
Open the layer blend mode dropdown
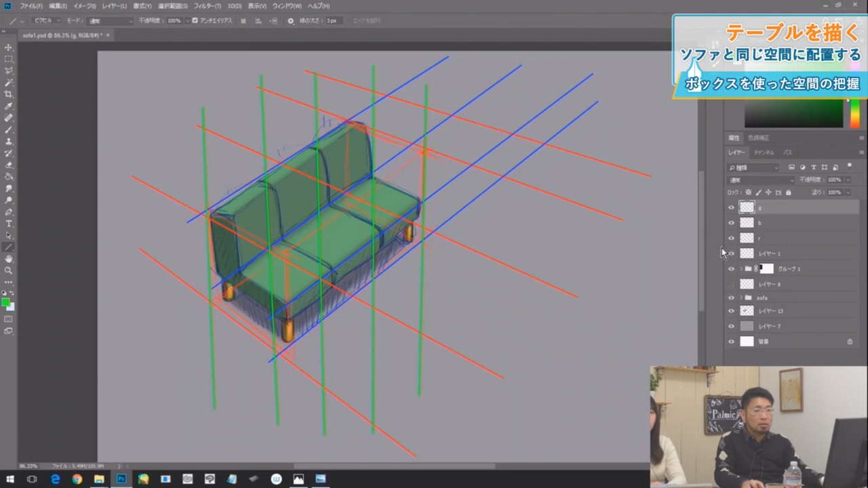click(x=761, y=180)
